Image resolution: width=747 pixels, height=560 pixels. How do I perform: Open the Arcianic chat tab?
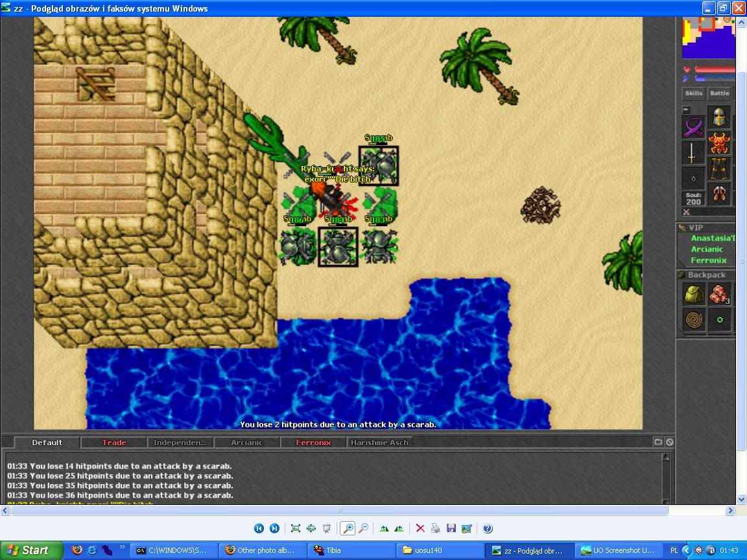[247, 443]
